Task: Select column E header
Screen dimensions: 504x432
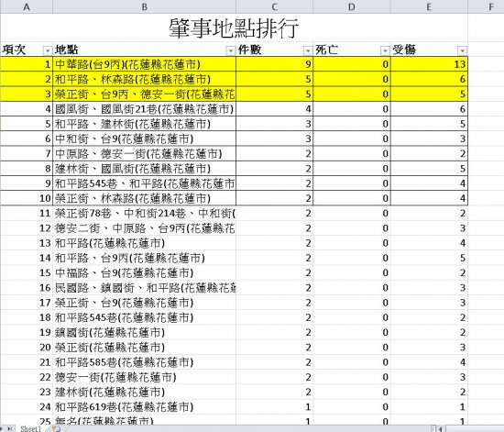Action: pyautogui.click(x=429, y=6)
